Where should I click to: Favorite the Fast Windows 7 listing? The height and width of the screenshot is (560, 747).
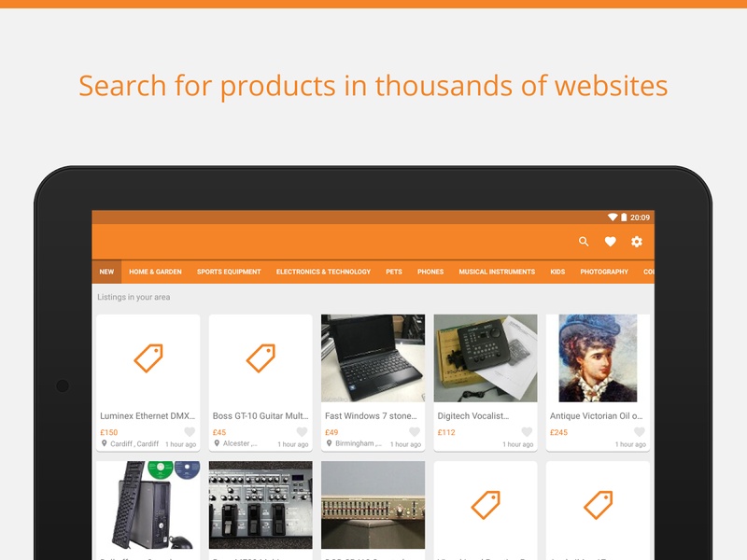point(415,432)
